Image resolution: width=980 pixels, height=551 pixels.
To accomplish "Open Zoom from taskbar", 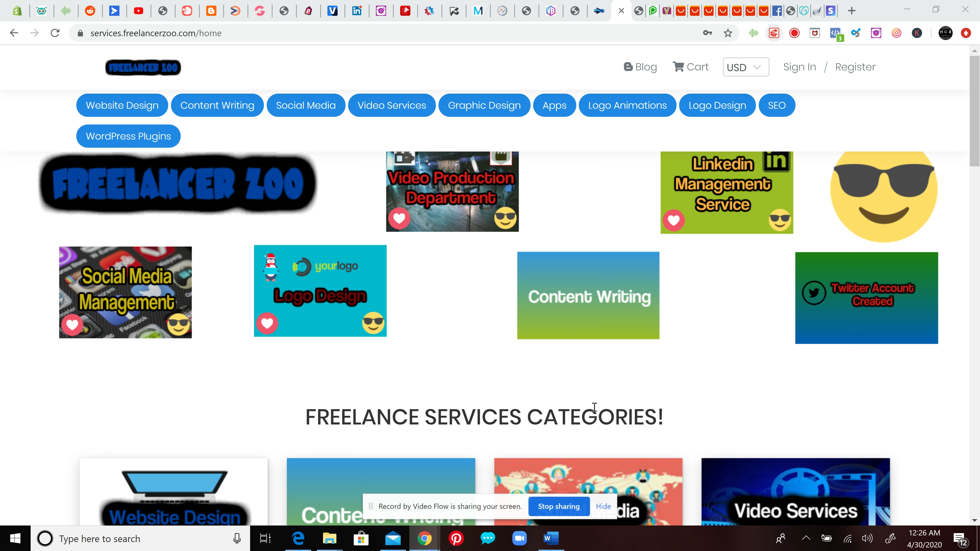I will 519,539.
